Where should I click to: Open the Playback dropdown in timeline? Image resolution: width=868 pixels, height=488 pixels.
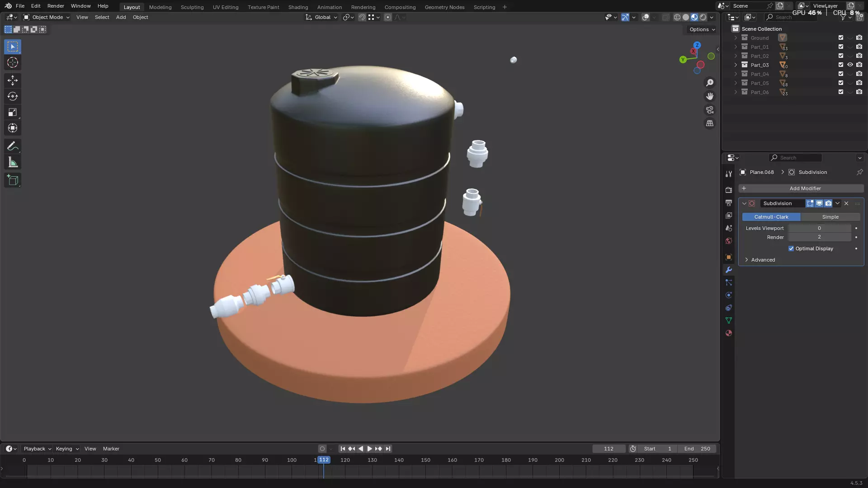click(x=37, y=449)
